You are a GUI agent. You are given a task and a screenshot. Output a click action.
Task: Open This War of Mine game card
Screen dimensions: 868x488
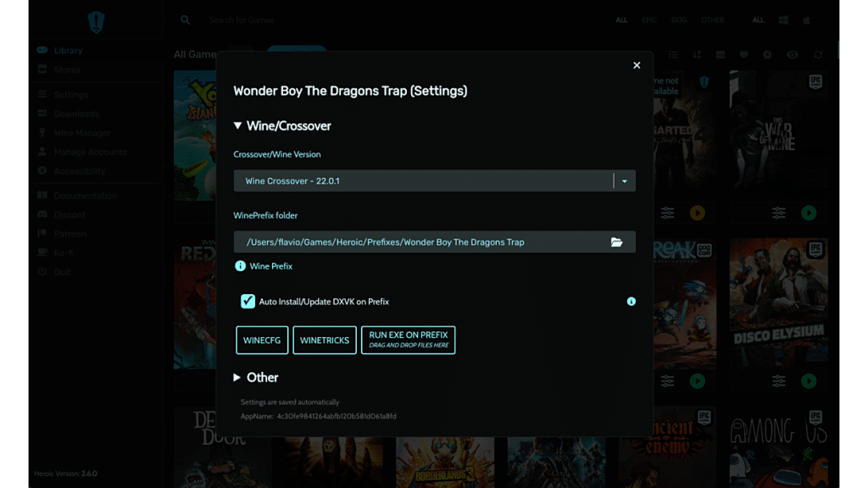coord(778,136)
